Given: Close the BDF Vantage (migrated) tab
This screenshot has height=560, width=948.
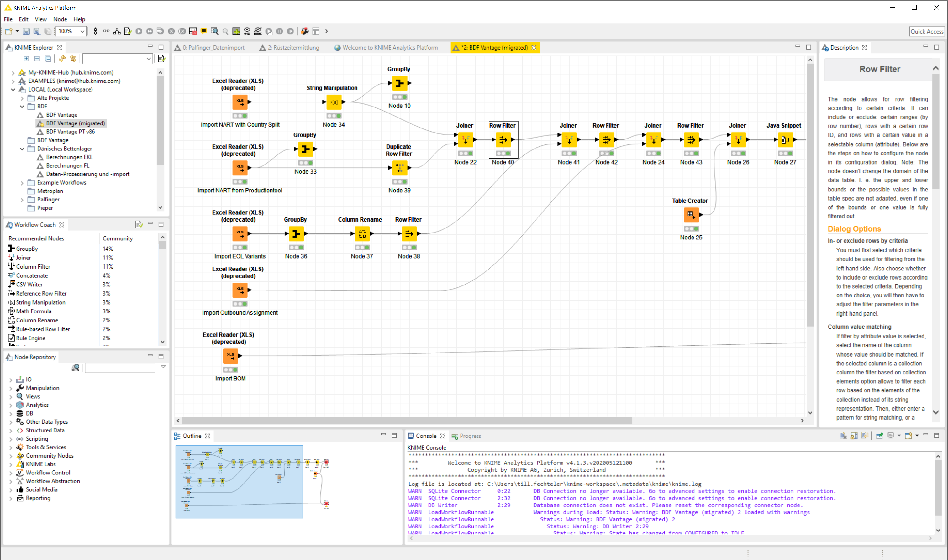Looking at the screenshot, I should click(534, 48).
